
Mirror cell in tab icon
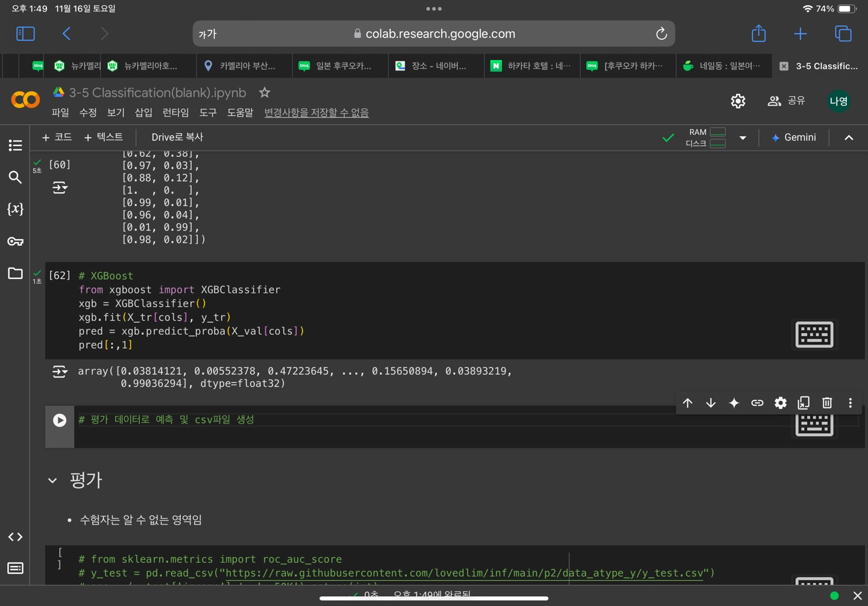coord(804,403)
